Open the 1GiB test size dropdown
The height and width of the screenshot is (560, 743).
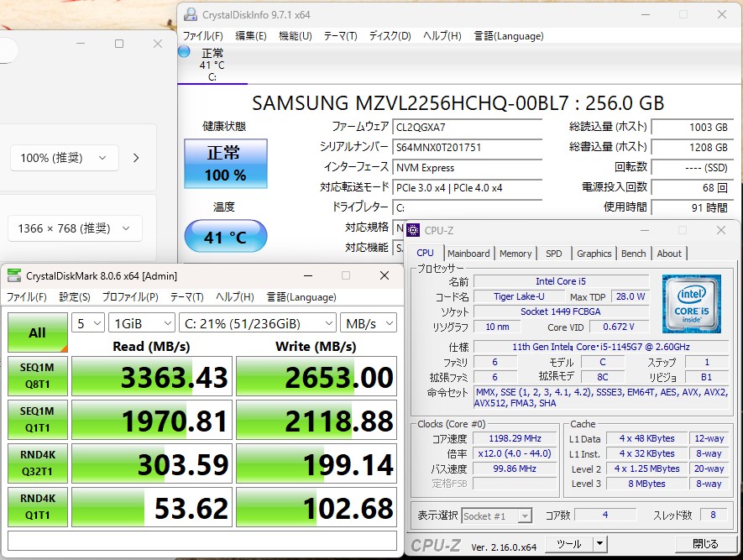(142, 323)
